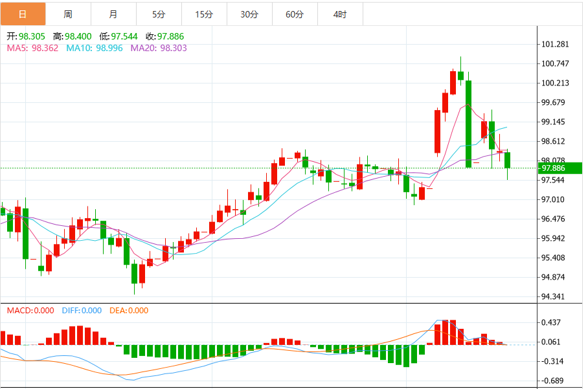The width and height of the screenshot is (588, 389).
Task: Switch to the 4时 four-hour tab
Action: 340,14
